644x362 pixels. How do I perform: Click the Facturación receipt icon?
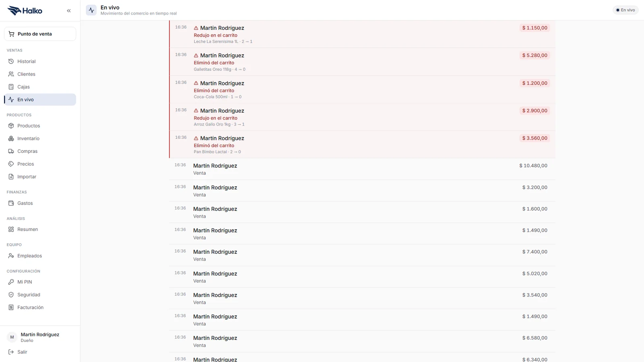[x=11, y=307]
